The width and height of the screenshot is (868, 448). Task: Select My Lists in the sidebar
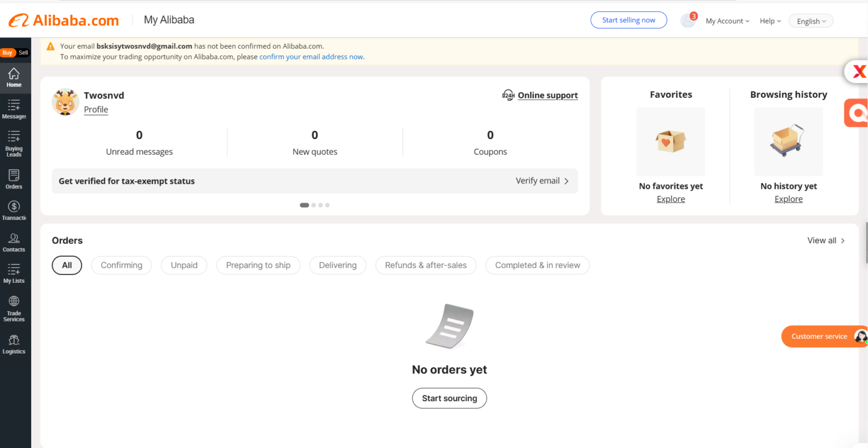pyautogui.click(x=15, y=274)
